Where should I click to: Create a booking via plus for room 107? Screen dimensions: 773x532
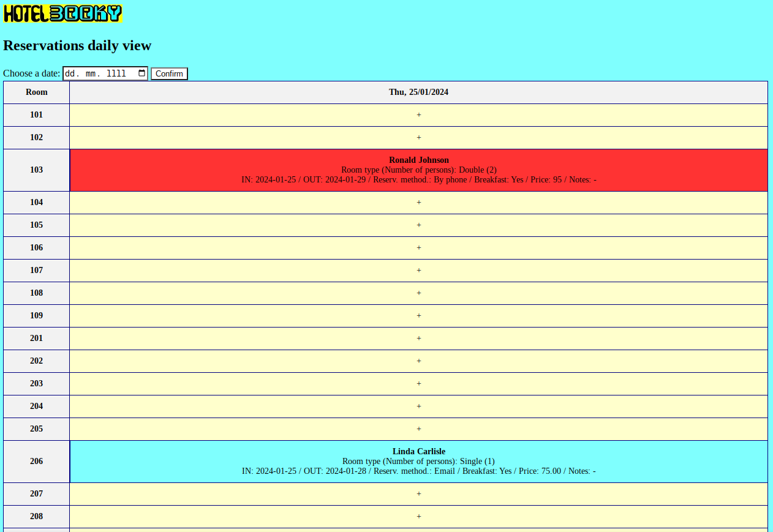(x=418, y=271)
